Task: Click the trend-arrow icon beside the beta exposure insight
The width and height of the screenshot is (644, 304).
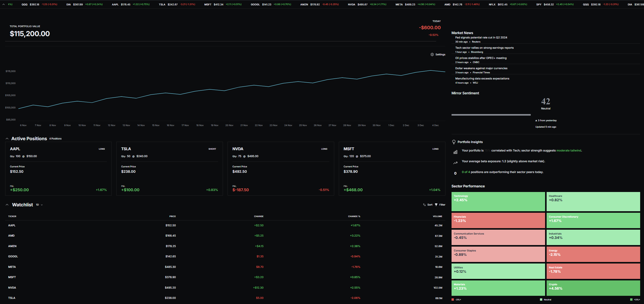Action: [x=455, y=163]
